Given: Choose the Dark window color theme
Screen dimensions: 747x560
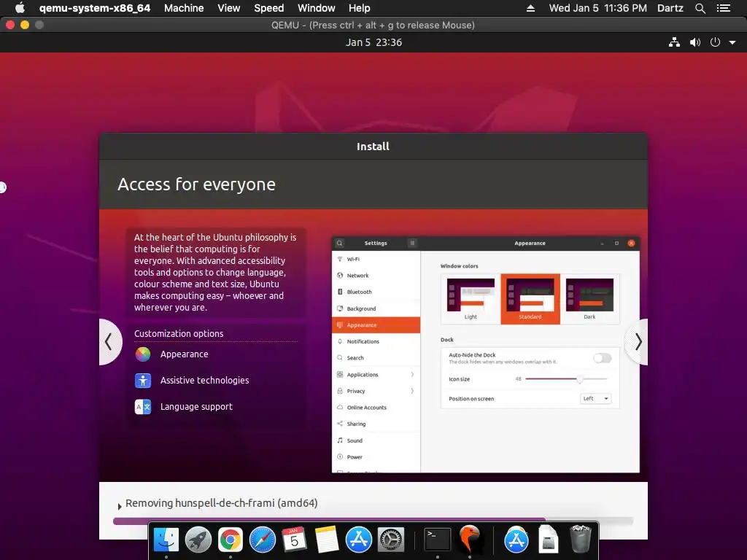Looking at the screenshot, I should coord(589,299).
